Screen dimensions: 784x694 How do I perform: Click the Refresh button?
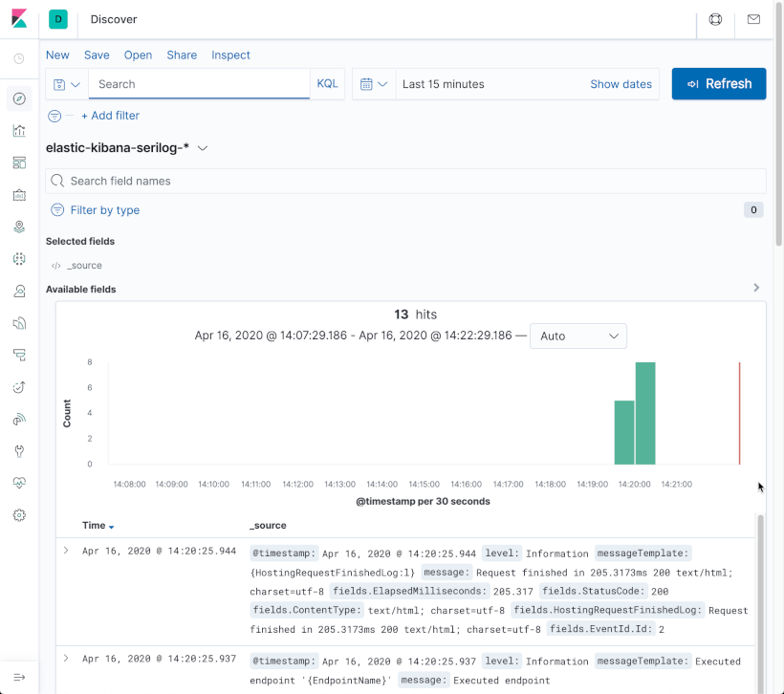pyautogui.click(x=718, y=84)
